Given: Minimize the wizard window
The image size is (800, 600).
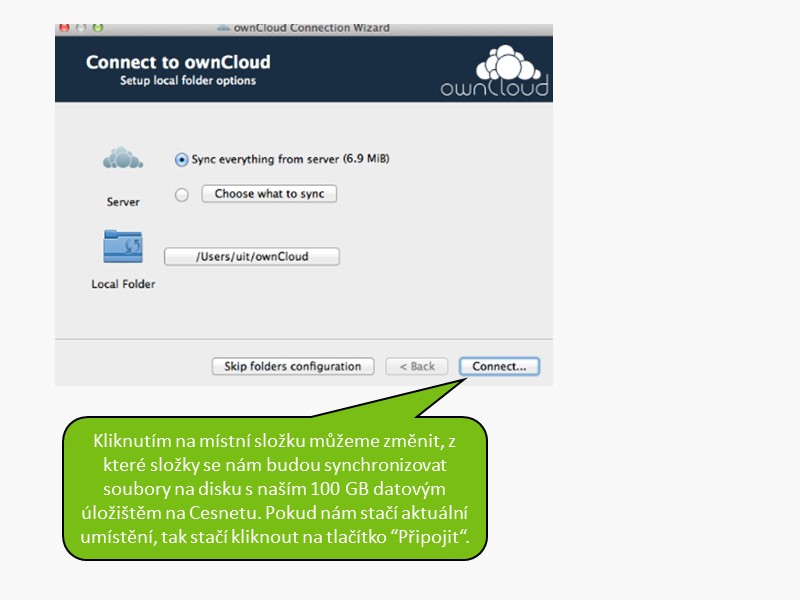Looking at the screenshot, I should click(x=81, y=28).
